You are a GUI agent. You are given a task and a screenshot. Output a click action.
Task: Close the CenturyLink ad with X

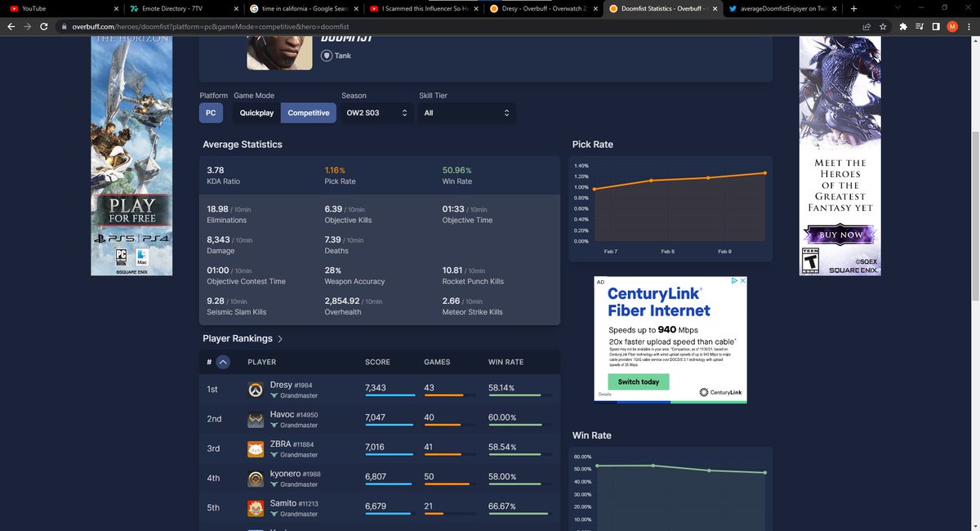742,281
